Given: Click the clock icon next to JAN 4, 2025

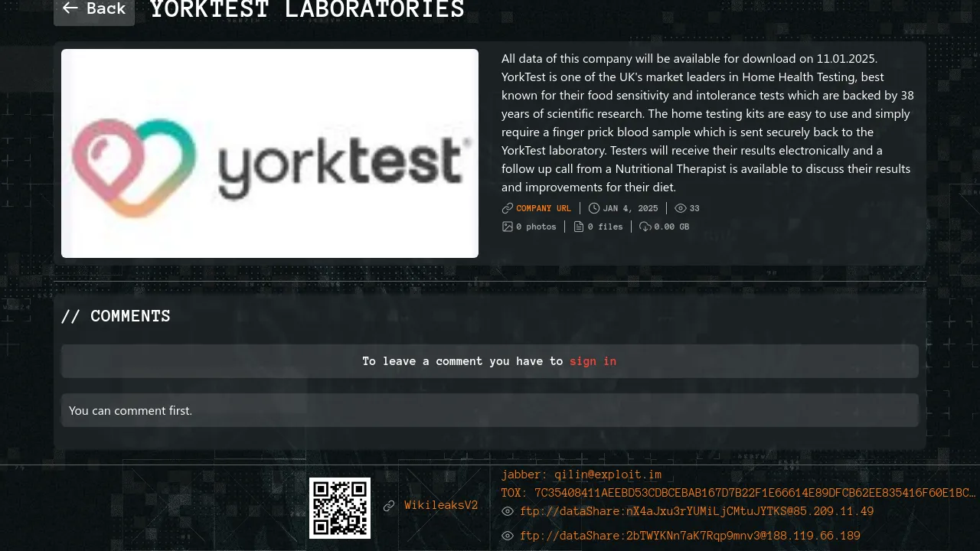Looking at the screenshot, I should click(594, 208).
